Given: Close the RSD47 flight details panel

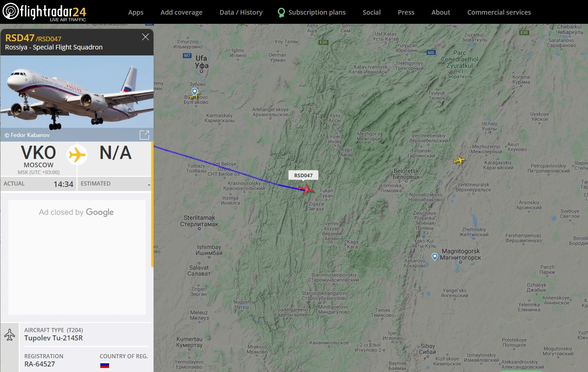Looking at the screenshot, I should coord(145,37).
